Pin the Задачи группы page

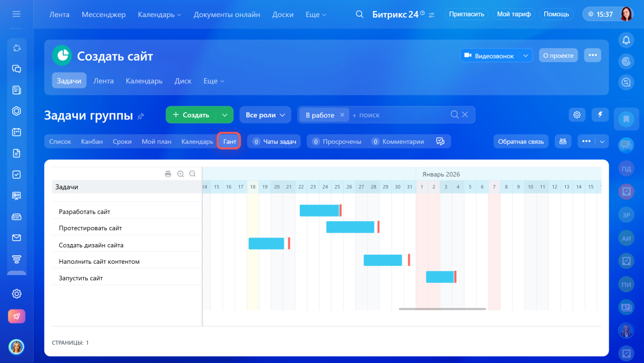(x=141, y=116)
